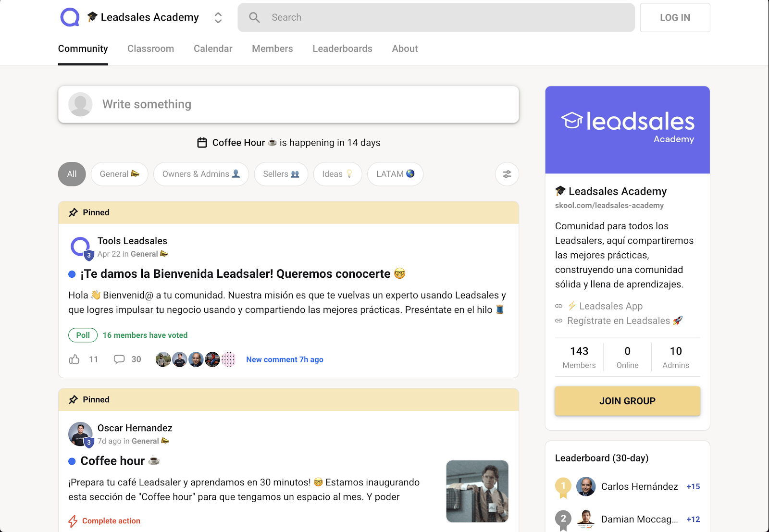Open the Leaderboards tab
Viewport: 769px width, 532px height.
point(342,49)
